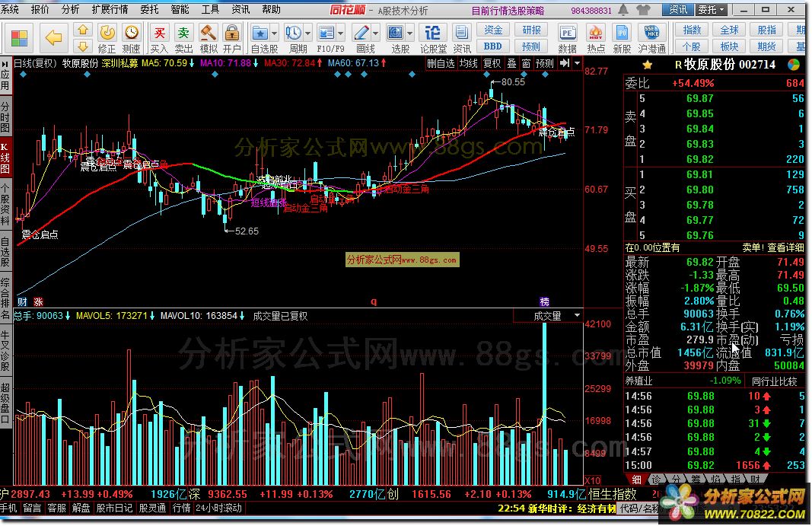Open the F10/F9 company info icon
Viewport: 812px width, 526px height.
[x=326, y=34]
